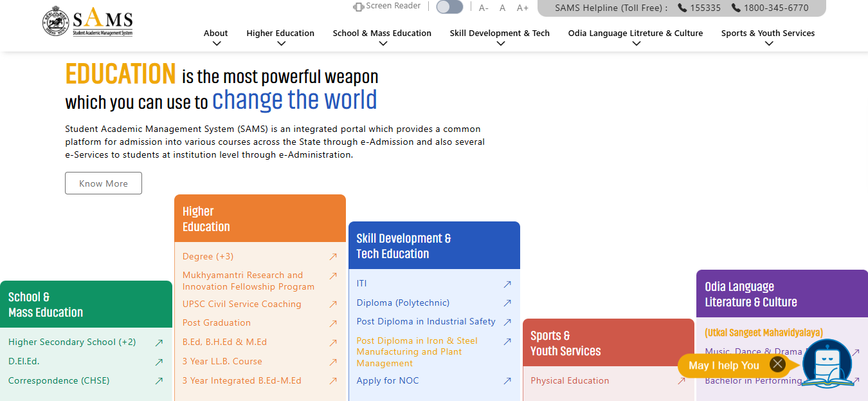This screenshot has height=401, width=868.
Task: Click arrow icon beside Post Graduation
Action: tap(333, 324)
